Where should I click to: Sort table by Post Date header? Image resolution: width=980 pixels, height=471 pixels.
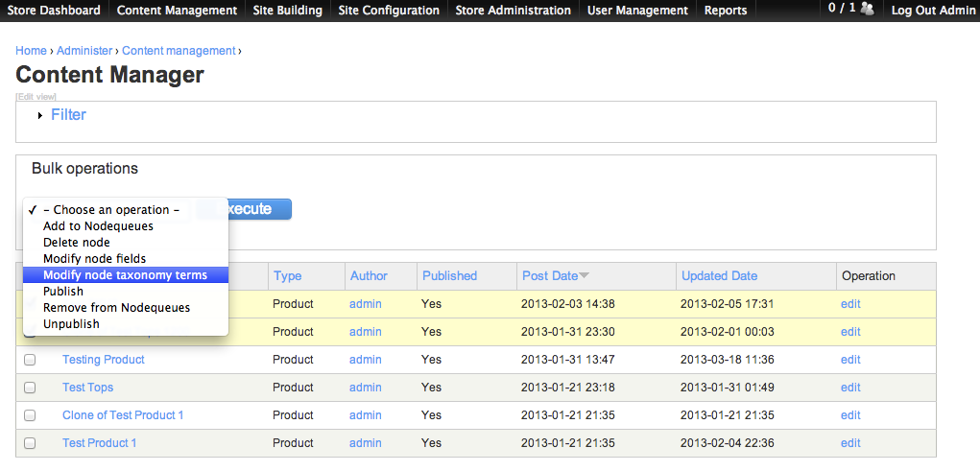click(550, 276)
